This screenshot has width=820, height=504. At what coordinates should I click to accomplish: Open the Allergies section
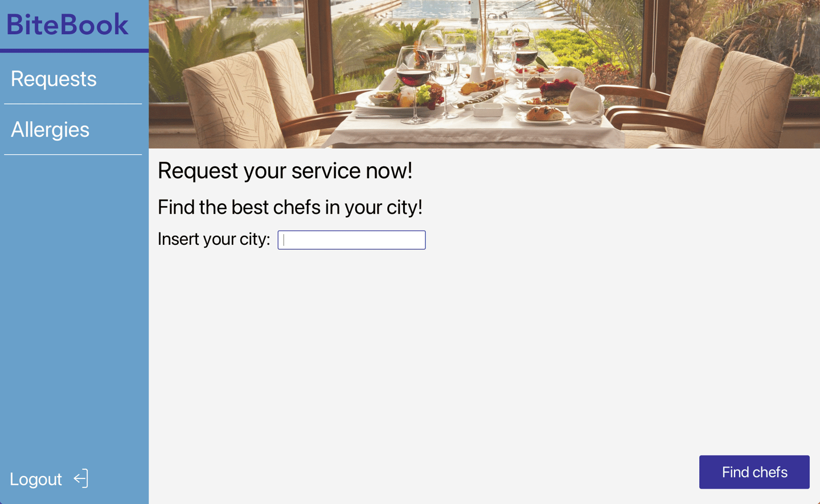click(50, 130)
